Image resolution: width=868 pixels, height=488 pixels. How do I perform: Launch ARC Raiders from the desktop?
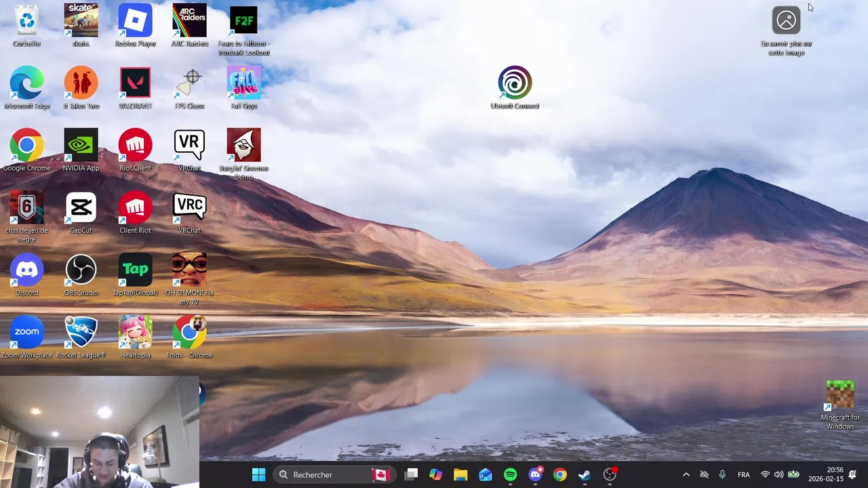pyautogui.click(x=189, y=26)
